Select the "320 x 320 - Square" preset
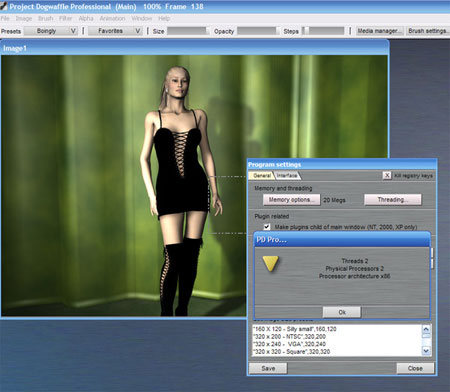450x392 pixels. tap(291, 352)
